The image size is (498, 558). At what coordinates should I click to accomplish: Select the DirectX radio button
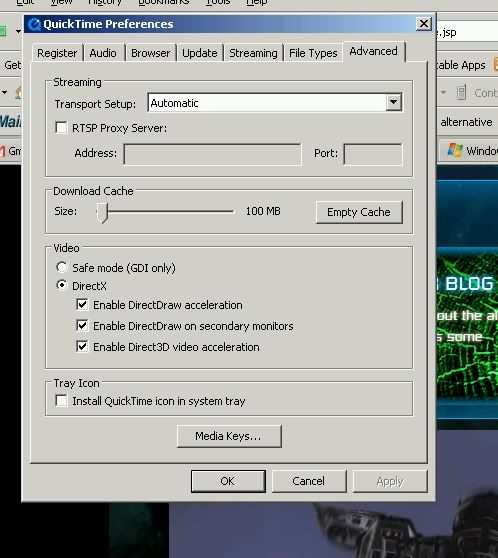[x=62, y=285]
